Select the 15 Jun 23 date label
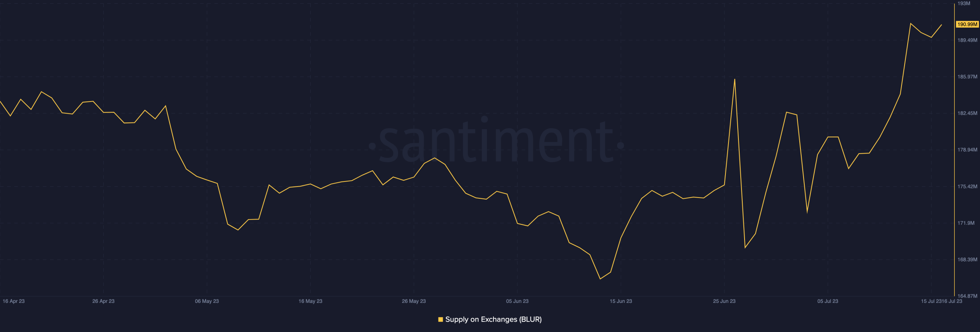Screen dimensions: 980x332 621,301
